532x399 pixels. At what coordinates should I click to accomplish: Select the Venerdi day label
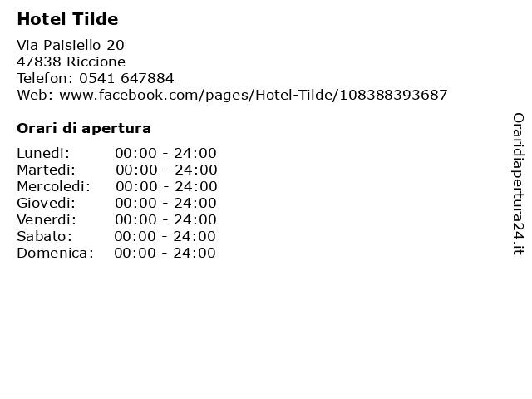pos(47,219)
